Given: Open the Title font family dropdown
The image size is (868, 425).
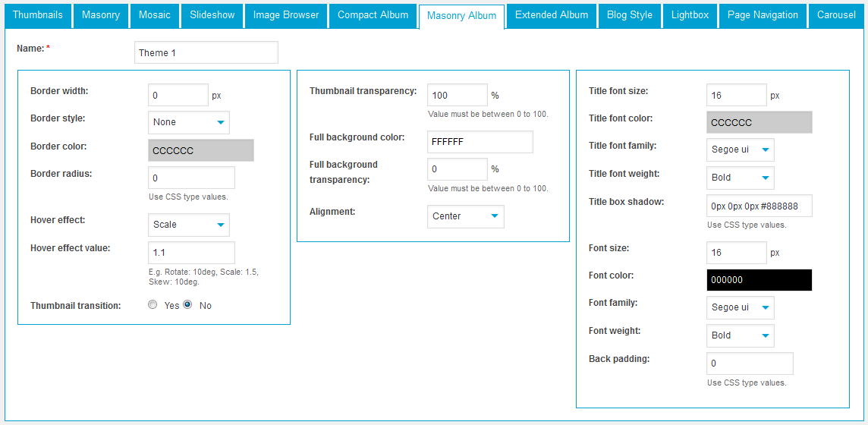Looking at the screenshot, I should click(x=740, y=150).
